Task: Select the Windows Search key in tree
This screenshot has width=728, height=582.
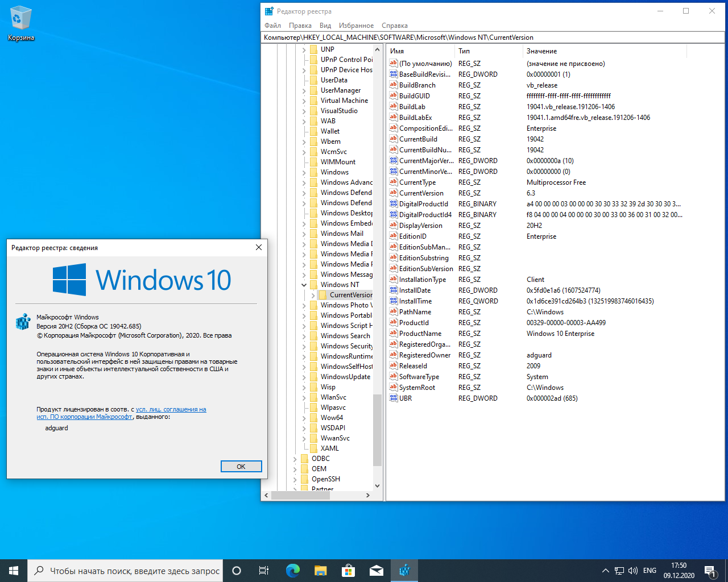Action: click(345, 336)
